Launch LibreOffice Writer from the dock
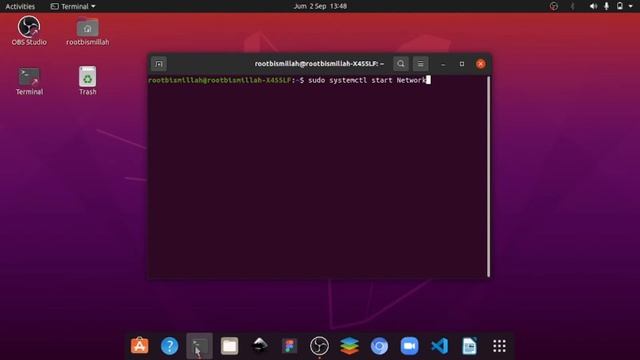 point(469,346)
